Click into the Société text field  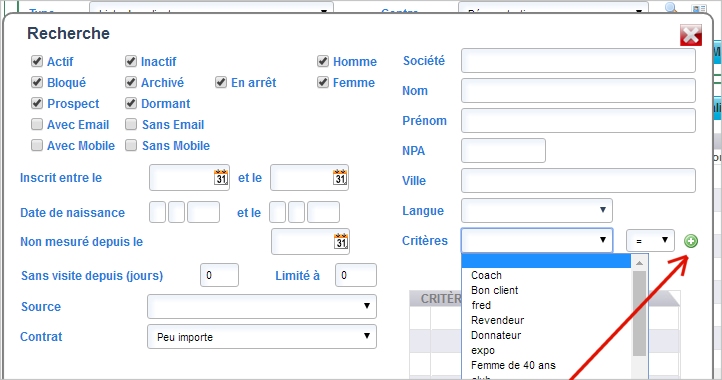click(x=578, y=60)
